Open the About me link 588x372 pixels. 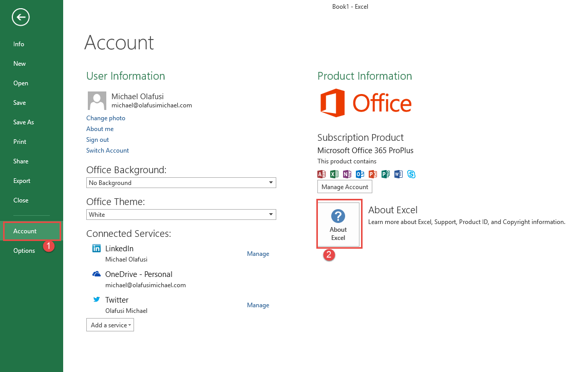(100, 129)
